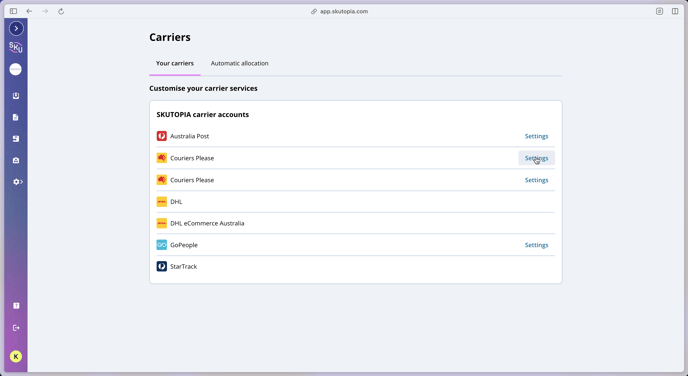
Task: Select the Australia Post carrier name
Action: coord(190,136)
